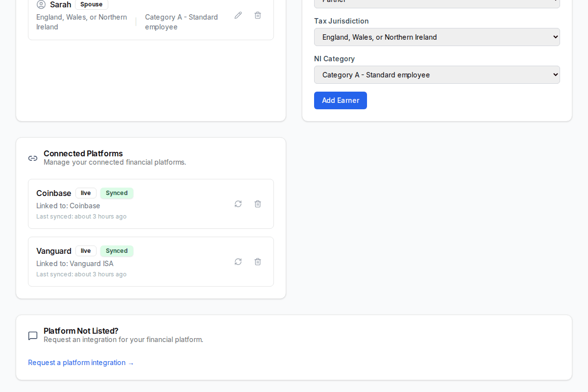Viewport: 588px width, 392px height.
Task: Click the live badge on Coinbase
Action: point(86,193)
